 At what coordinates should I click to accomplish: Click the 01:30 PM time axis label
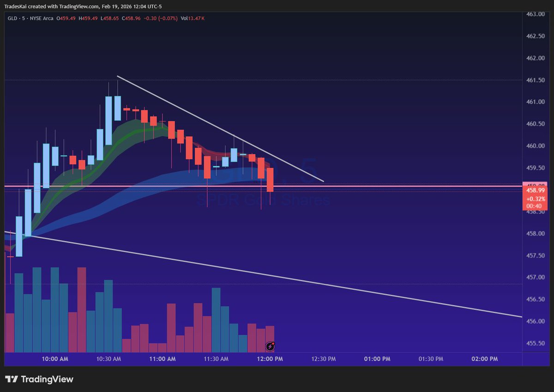431,359
